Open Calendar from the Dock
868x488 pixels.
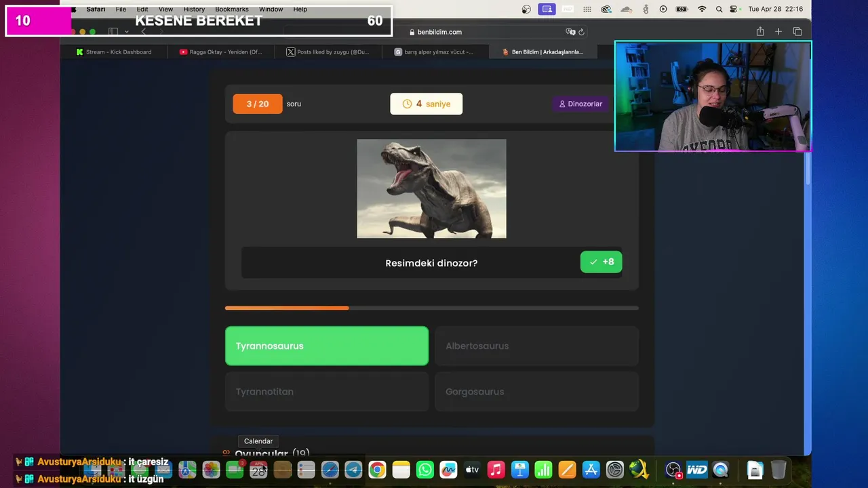[258, 470]
